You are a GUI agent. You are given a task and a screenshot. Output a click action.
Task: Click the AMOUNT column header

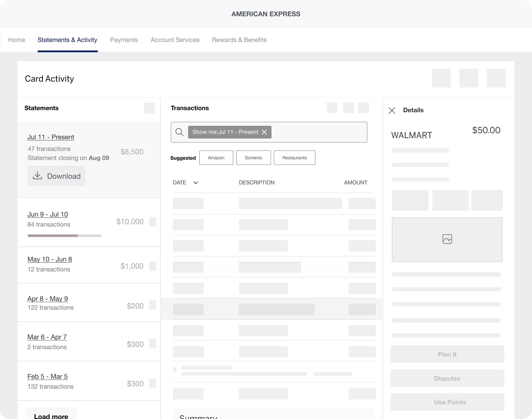[355, 183]
